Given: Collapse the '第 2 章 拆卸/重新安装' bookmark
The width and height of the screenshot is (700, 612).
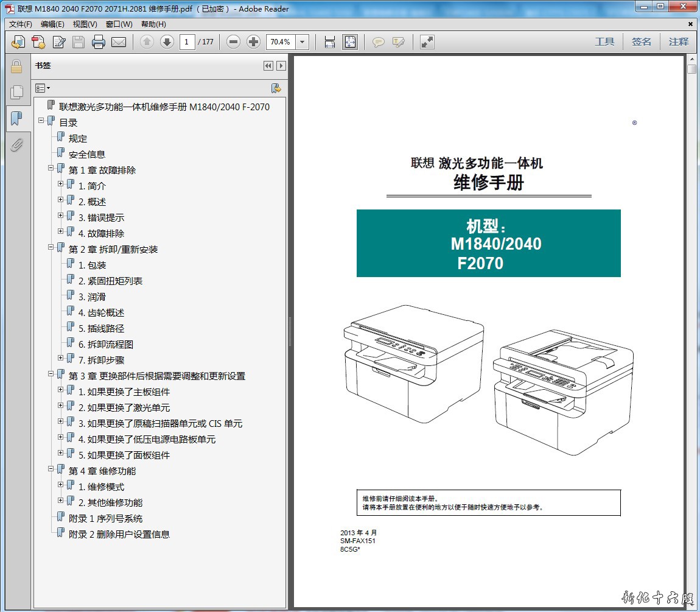Looking at the screenshot, I should 51,247.
